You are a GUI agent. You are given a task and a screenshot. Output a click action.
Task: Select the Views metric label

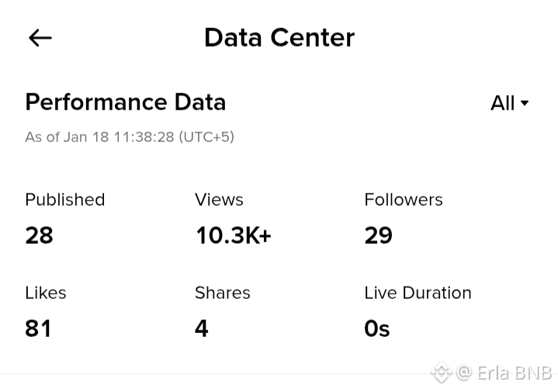click(219, 199)
